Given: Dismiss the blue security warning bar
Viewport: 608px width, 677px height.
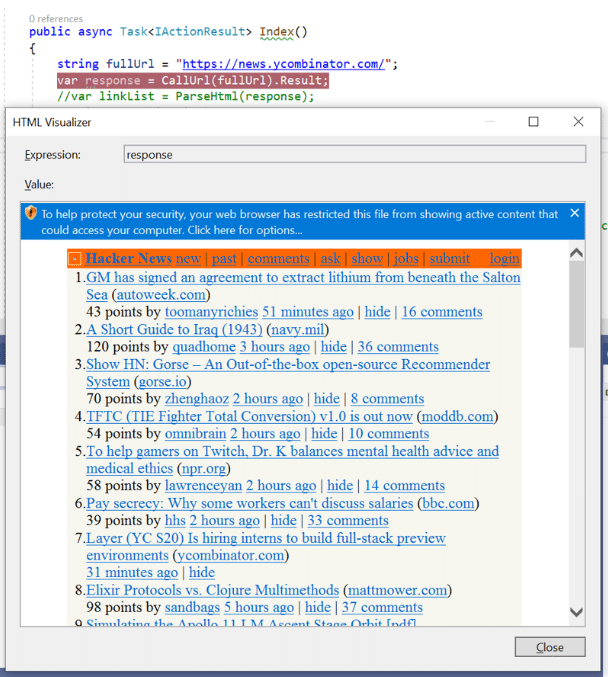Looking at the screenshot, I should 574,213.
